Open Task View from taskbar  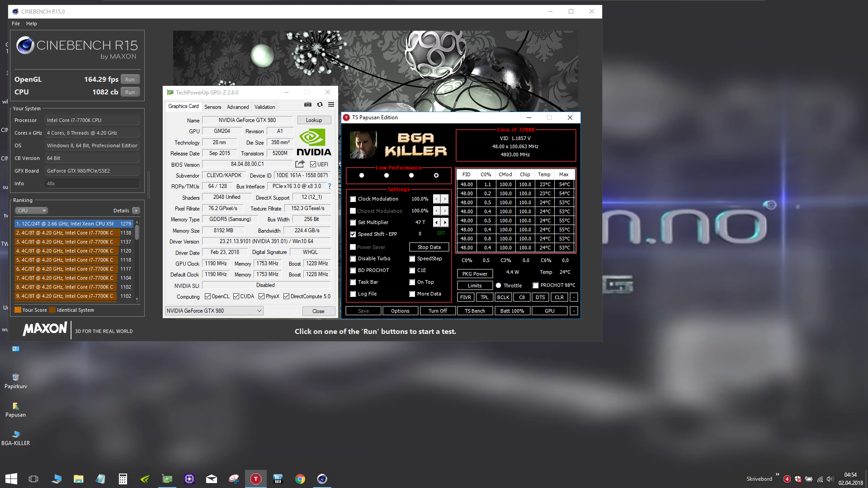click(x=33, y=479)
